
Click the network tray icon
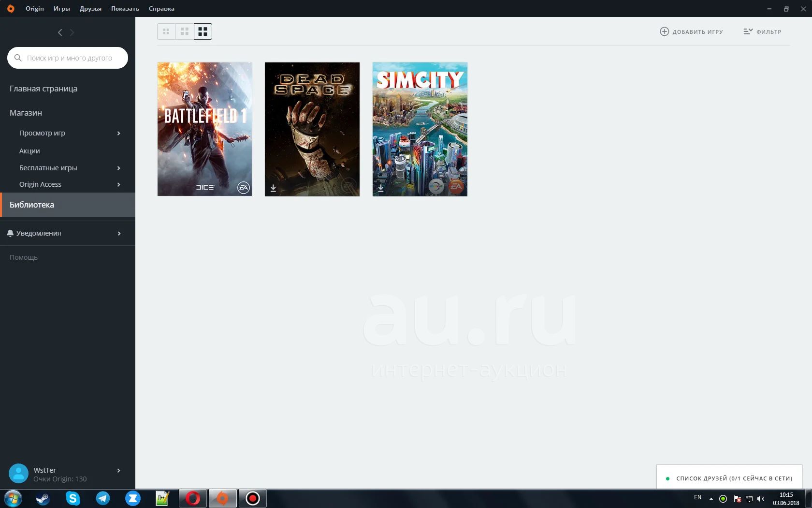click(x=749, y=499)
